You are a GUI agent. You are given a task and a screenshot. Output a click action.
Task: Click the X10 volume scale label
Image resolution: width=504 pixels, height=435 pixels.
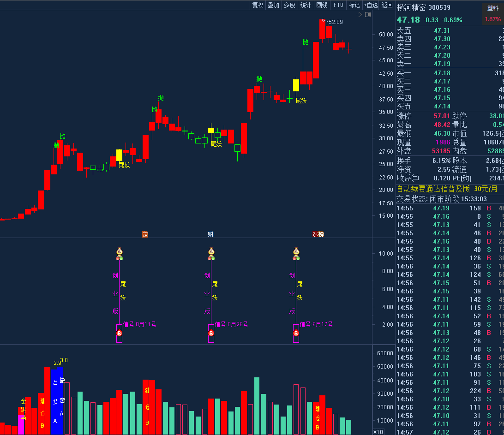[378, 432]
